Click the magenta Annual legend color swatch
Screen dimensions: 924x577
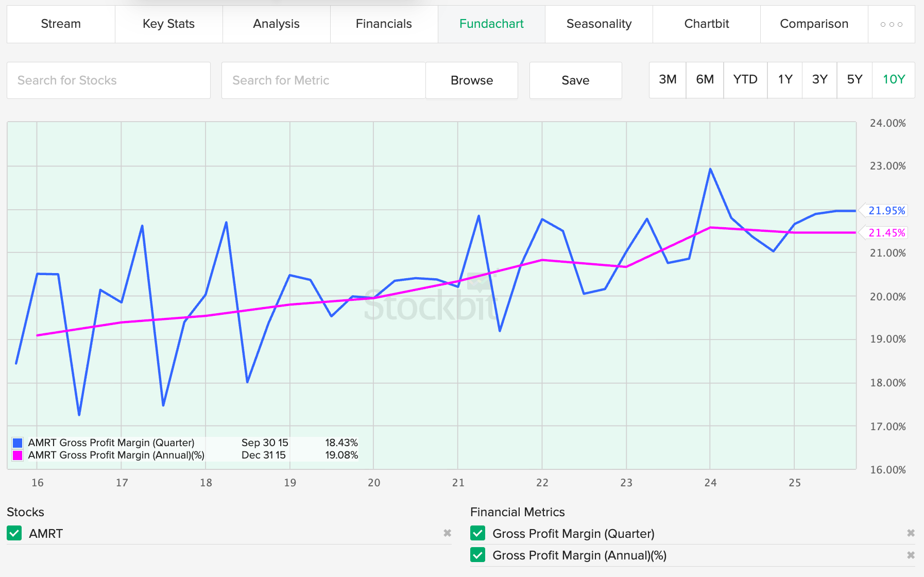[x=18, y=455]
